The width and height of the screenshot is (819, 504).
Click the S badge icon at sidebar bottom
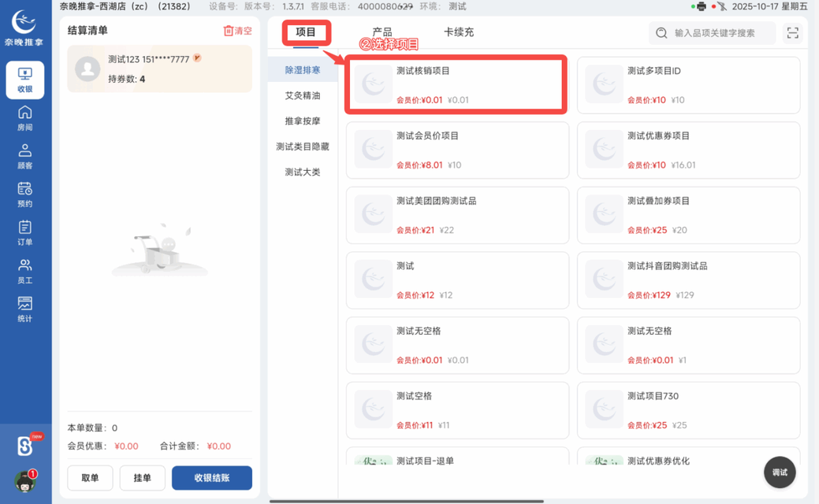[x=25, y=446]
